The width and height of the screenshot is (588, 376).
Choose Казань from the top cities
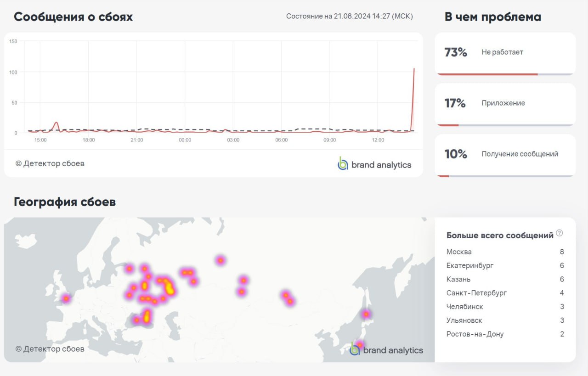click(x=458, y=279)
